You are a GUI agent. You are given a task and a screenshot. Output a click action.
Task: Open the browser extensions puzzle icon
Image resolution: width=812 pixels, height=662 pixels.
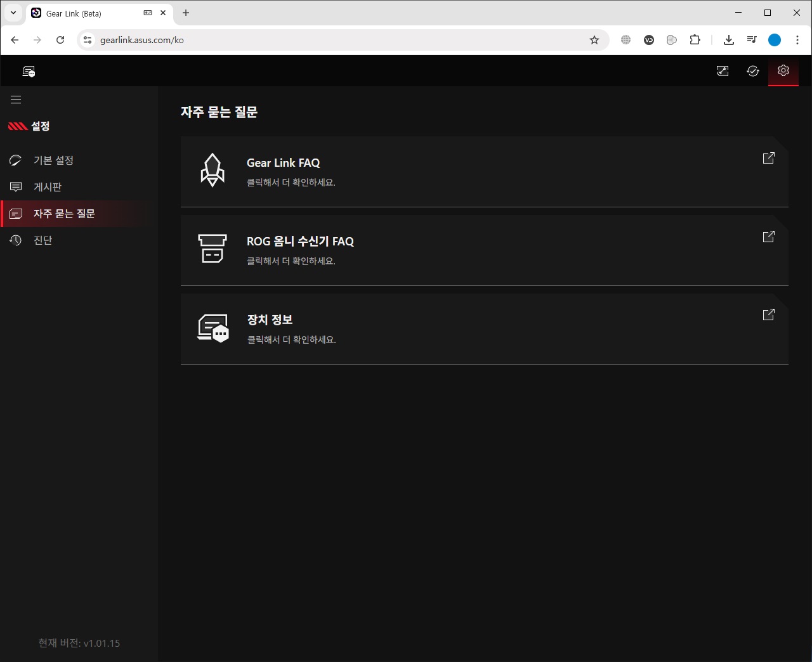pos(695,40)
